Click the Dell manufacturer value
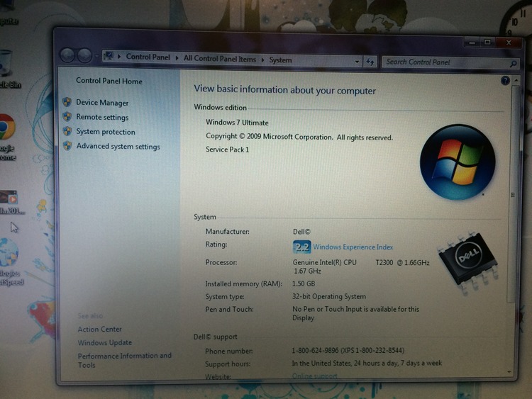Image resolution: width=532 pixels, height=399 pixels. click(x=301, y=232)
